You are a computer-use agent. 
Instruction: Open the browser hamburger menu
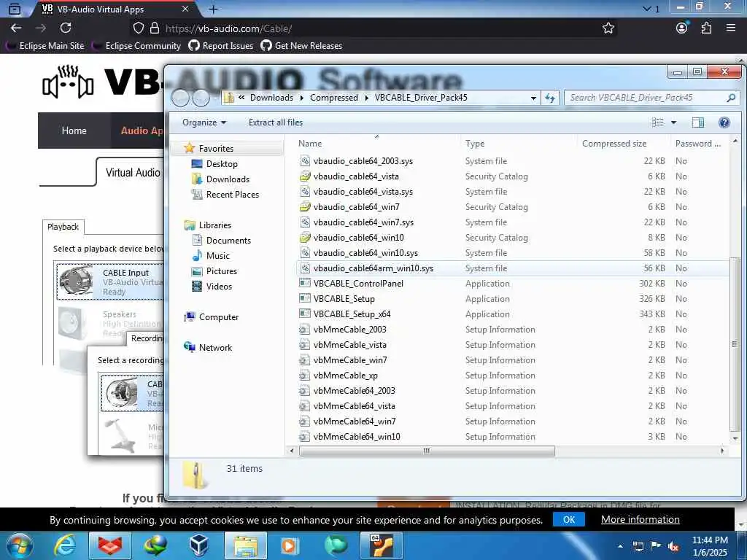(731, 28)
